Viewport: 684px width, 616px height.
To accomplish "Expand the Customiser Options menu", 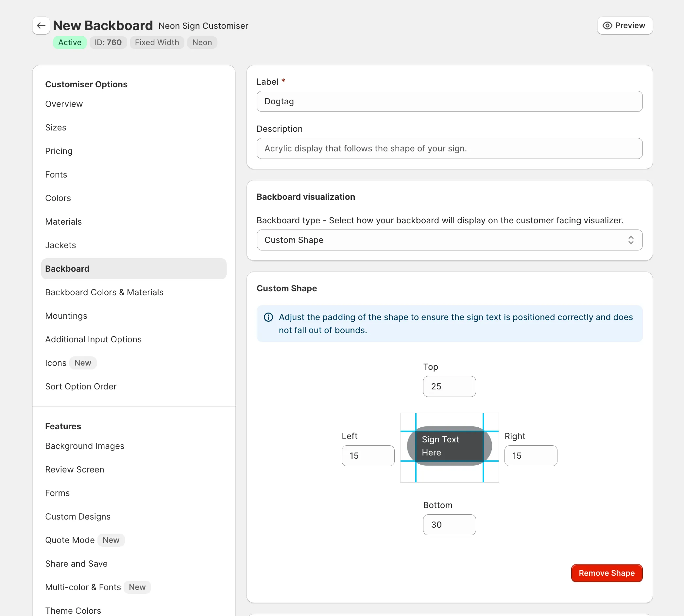I will (x=86, y=84).
